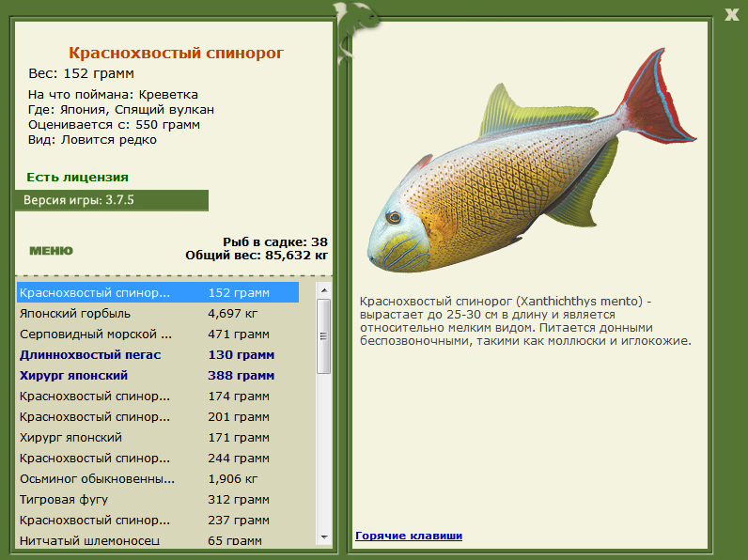Select the Краснохвостый спинорог 244 грамм row
This screenshot has width=748, height=560.
(x=158, y=458)
